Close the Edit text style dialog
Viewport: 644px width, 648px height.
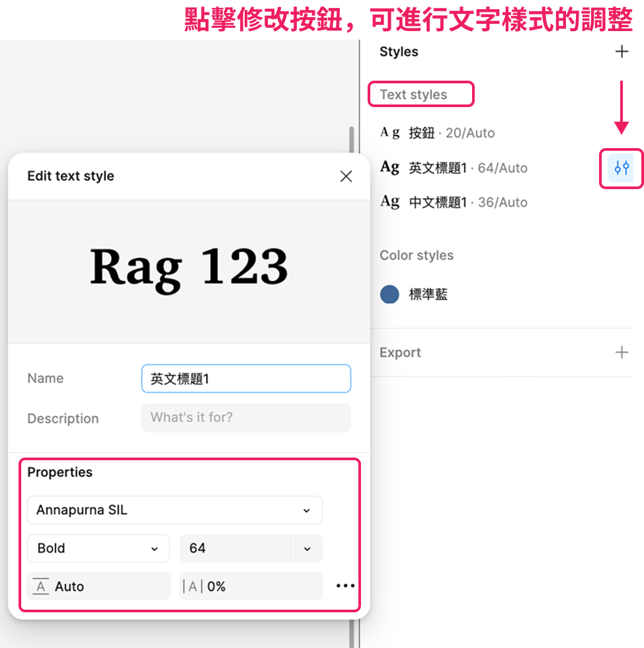coord(346,176)
